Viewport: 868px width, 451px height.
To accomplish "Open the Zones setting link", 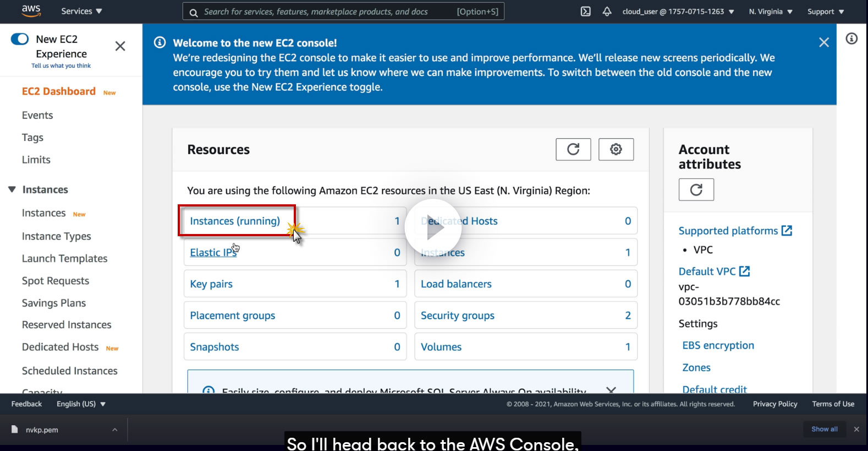I will tap(696, 367).
